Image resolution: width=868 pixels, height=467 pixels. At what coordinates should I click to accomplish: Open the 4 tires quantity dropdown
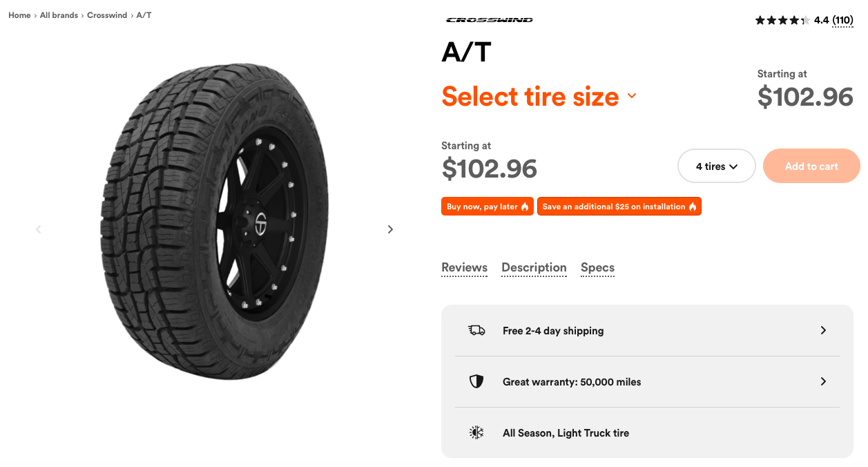pyautogui.click(x=717, y=166)
